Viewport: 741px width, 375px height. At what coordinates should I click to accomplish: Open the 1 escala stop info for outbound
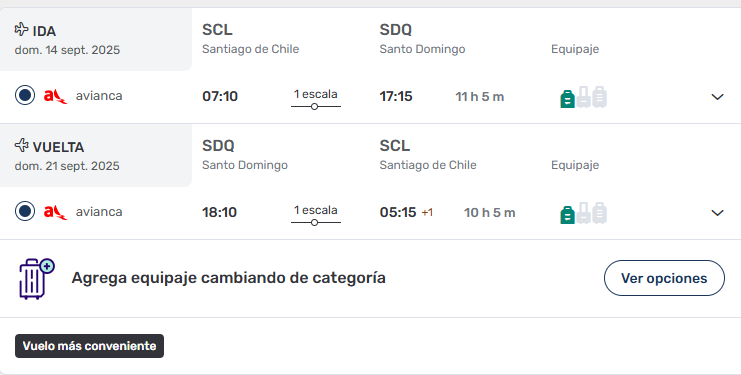(x=316, y=99)
